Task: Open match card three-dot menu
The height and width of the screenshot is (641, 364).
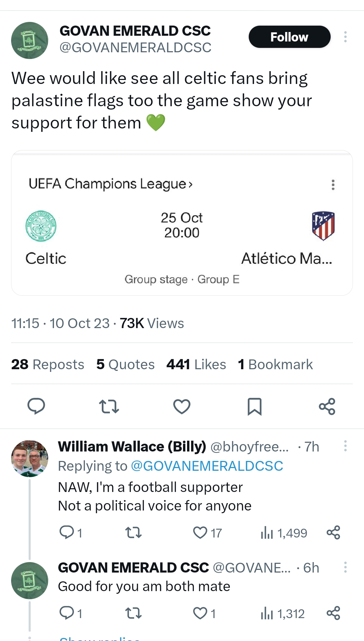Action: (x=333, y=185)
